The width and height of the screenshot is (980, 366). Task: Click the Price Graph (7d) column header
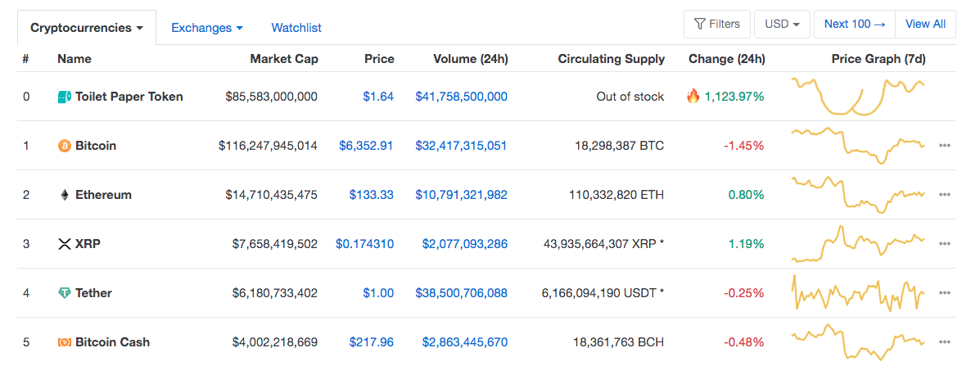878,59
